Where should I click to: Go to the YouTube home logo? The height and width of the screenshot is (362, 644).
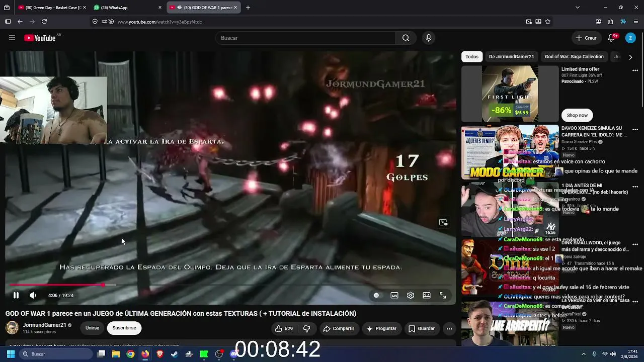point(40,38)
